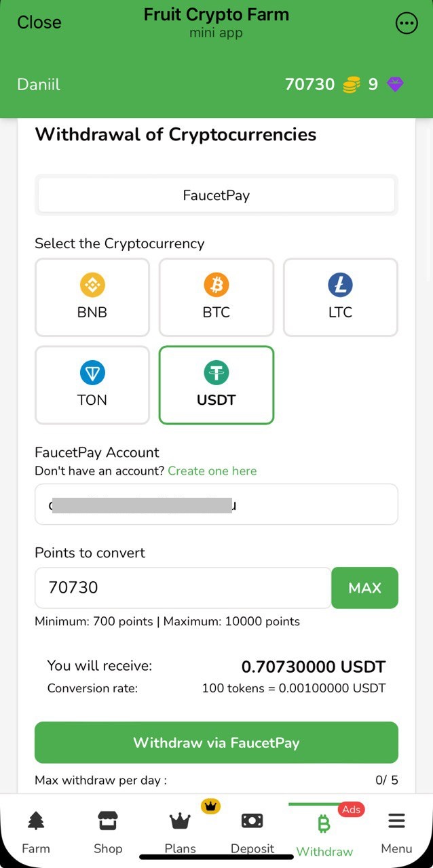Select TON as the cryptocurrency
The image size is (433, 868).
[92, 385]
